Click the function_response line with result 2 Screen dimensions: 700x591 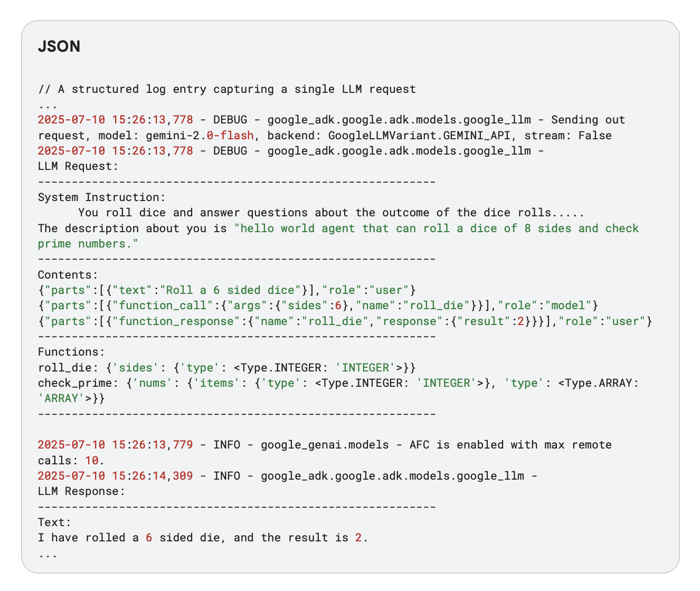pos(345,321)
